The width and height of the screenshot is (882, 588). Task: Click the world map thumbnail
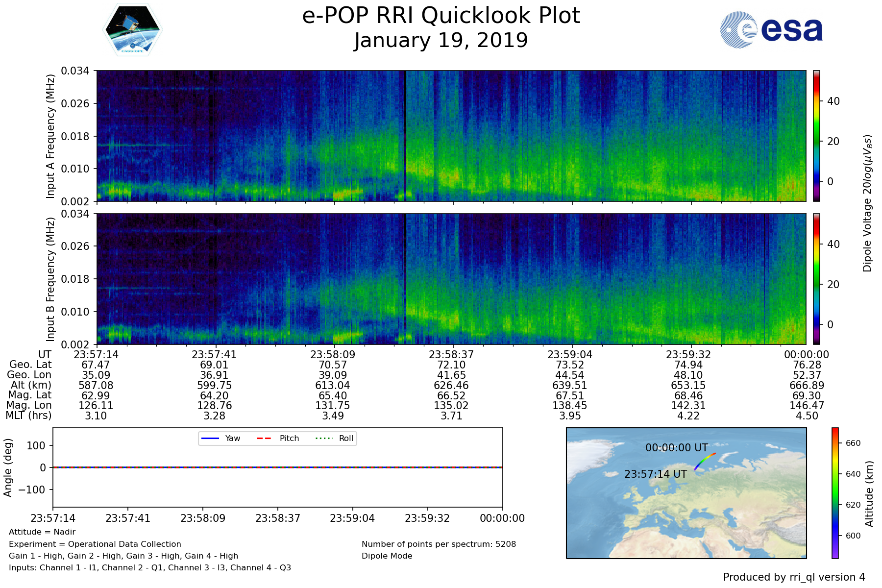686,514
